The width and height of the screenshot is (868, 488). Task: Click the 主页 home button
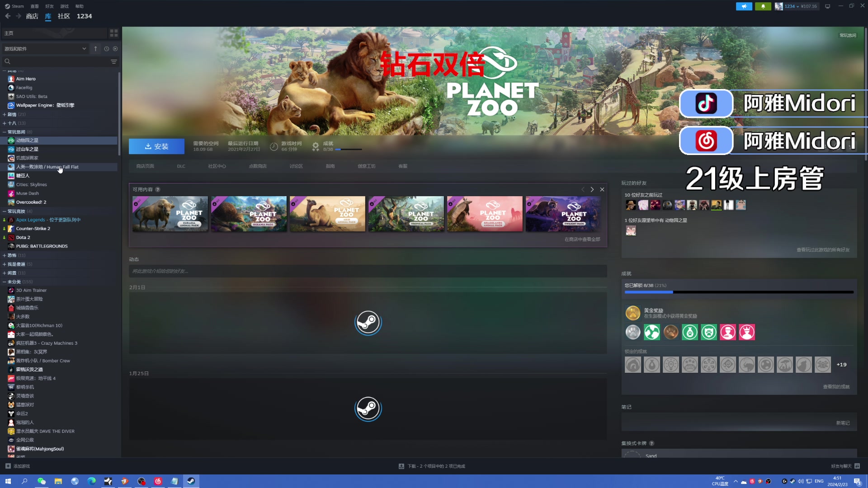[x=54, y=33]
